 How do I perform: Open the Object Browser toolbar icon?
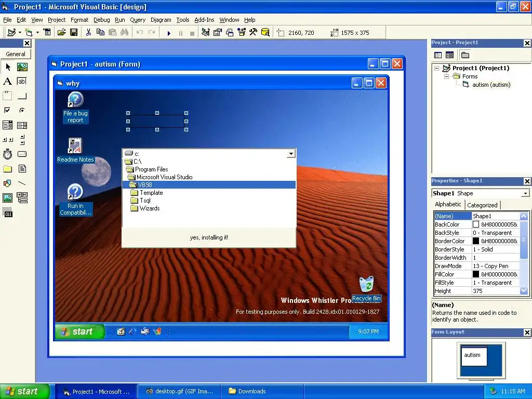[242, 33]
